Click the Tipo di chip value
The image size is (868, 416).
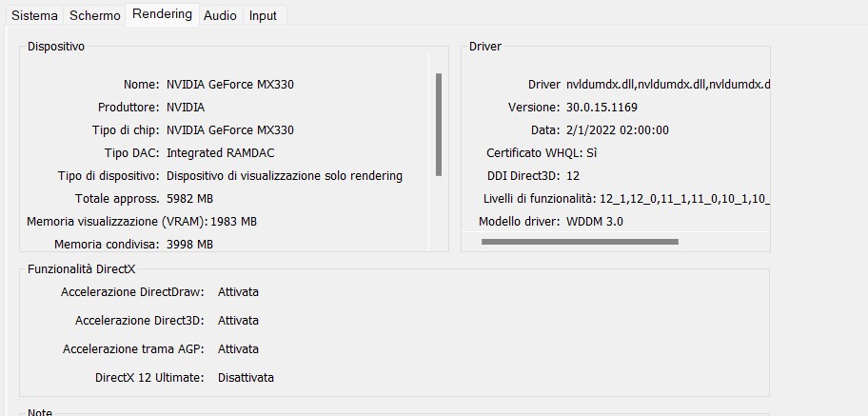click(x=230, y=130)
